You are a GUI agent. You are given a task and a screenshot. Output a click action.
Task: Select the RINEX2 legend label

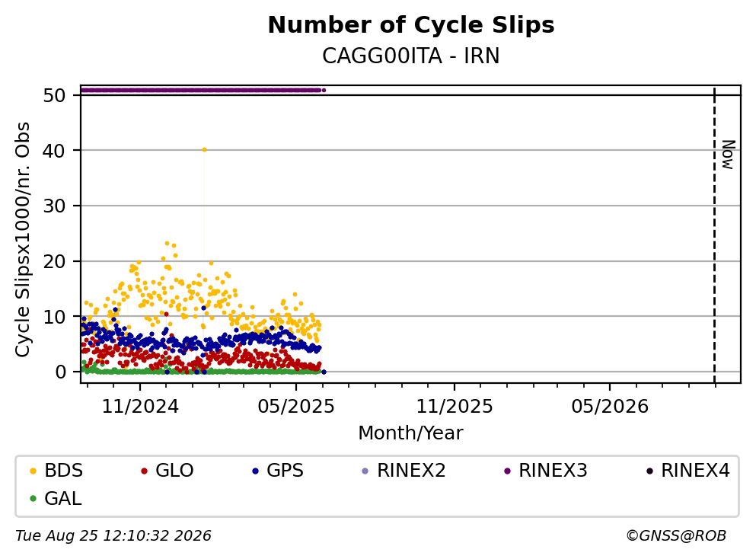[x=411, y=471]
